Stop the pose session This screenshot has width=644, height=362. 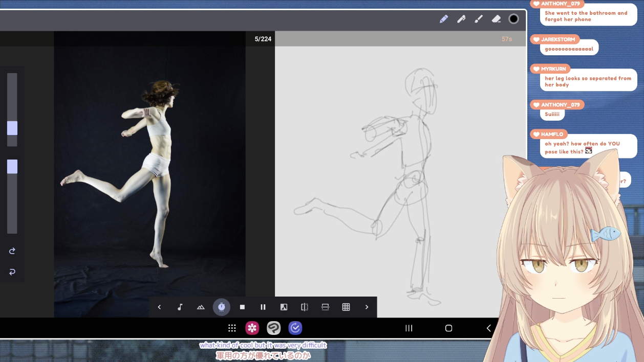pos(242,307)
